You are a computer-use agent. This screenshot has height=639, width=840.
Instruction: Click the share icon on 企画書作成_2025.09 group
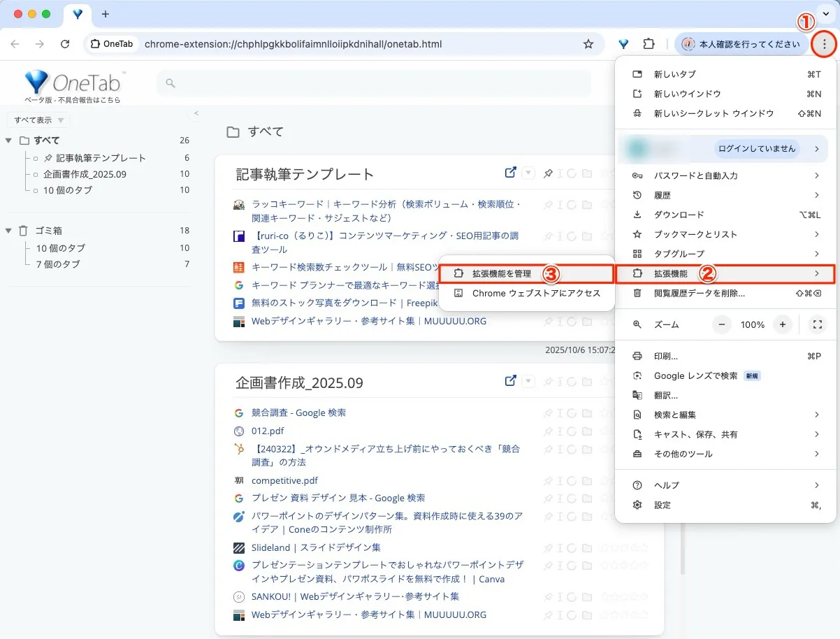pos(510,381)
